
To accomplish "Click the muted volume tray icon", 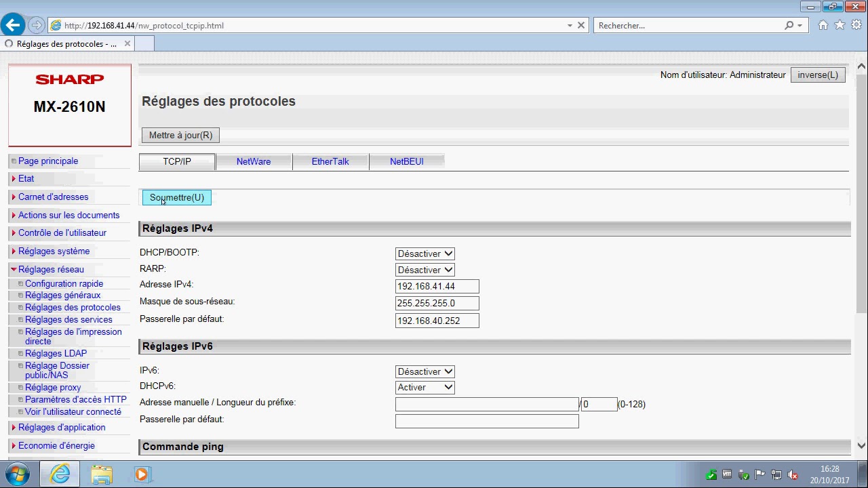I will 792,474.
